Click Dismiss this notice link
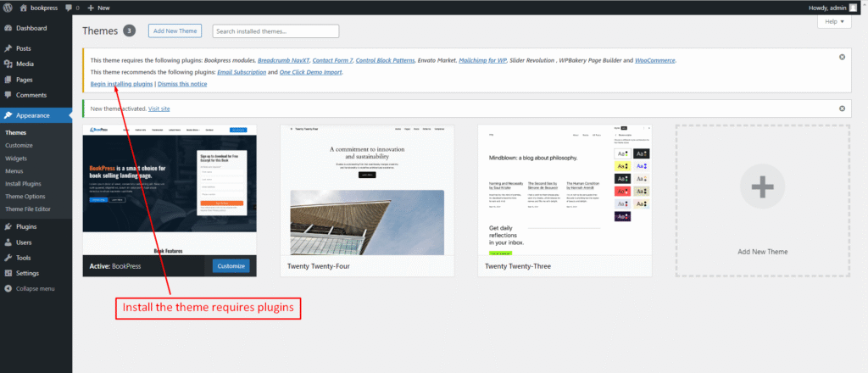Image resolution: width=868 pixels, height=373 pixels. tap(182, 84)
